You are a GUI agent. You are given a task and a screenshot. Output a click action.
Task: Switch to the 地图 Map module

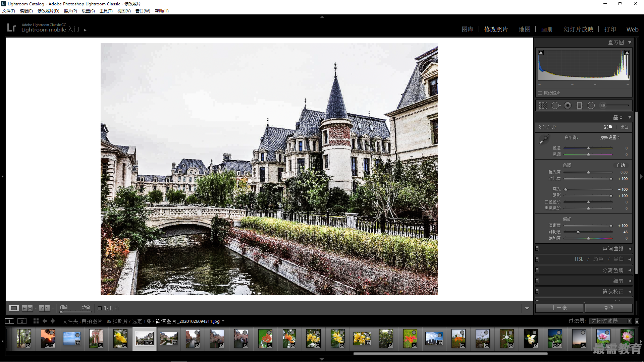click(525, 29)
